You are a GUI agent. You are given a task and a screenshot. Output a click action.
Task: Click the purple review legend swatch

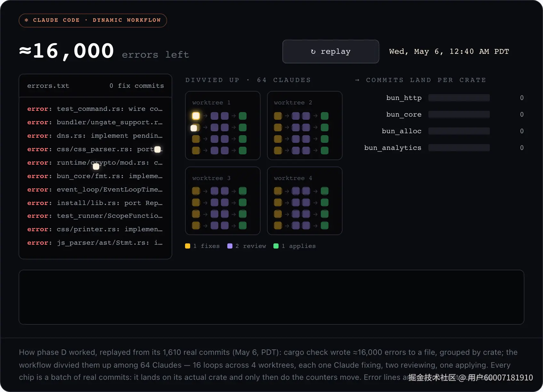pos(230,246)
